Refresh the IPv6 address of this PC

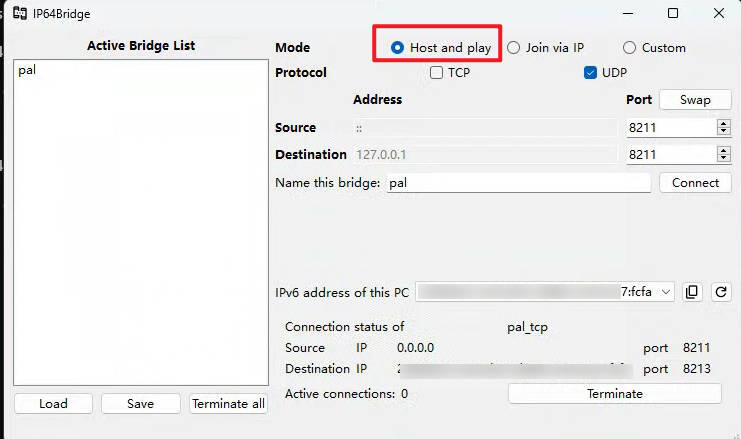(720, 292)
